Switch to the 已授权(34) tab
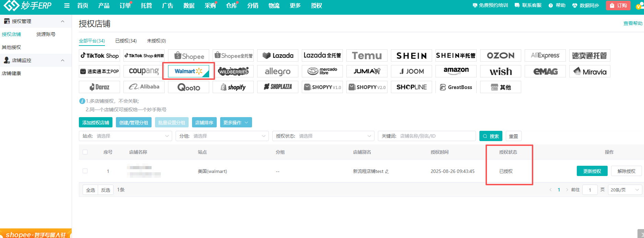This screenshot has height=238, width=644. [126, 41]
